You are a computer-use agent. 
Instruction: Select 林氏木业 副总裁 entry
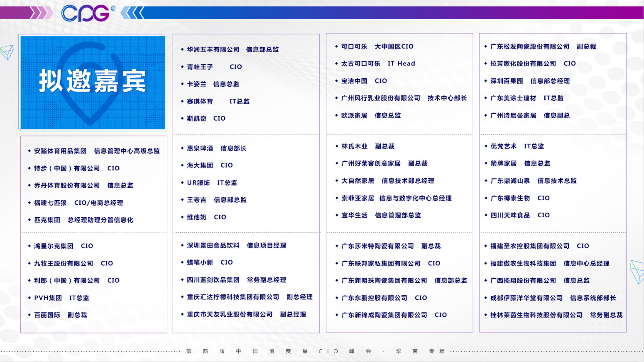coord(368,146)
